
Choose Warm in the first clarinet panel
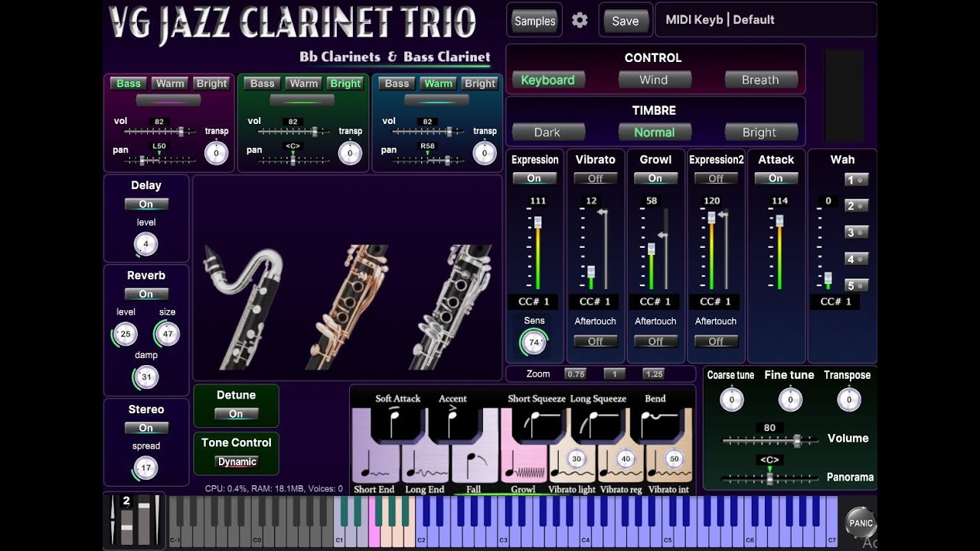tap(170, 83)
